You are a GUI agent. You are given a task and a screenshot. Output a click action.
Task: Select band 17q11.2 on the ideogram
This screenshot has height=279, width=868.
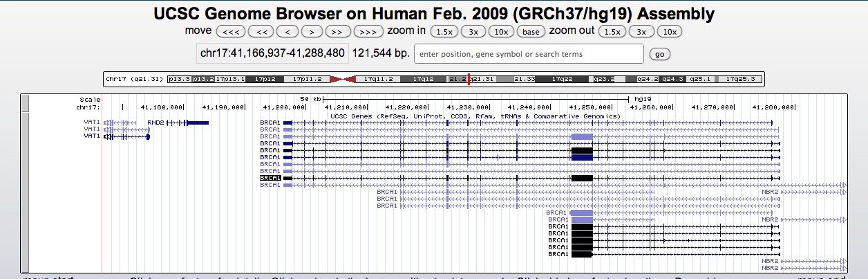tap(377, 80)
